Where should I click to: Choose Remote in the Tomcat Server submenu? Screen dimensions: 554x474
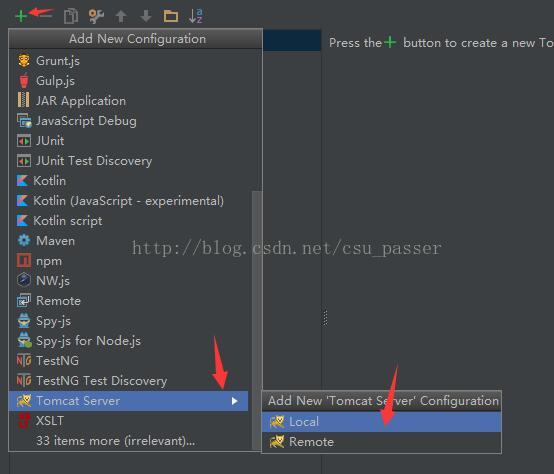[x=381, y=442]
